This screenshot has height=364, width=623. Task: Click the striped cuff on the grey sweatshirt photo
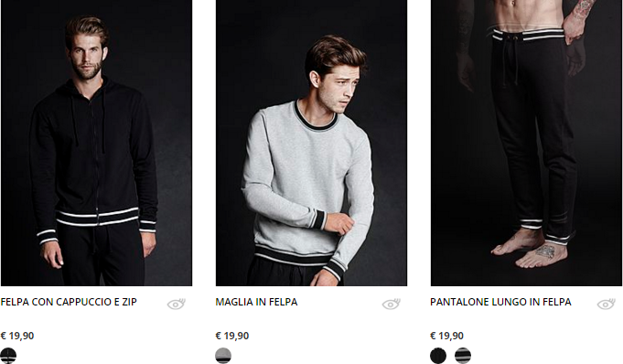(x=318, y=219)
